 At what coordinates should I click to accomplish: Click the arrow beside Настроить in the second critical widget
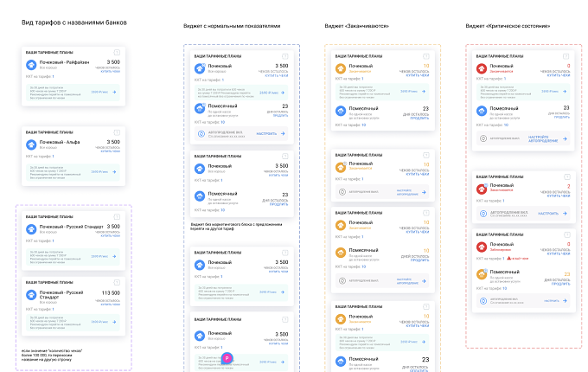[x=565, y=214]
